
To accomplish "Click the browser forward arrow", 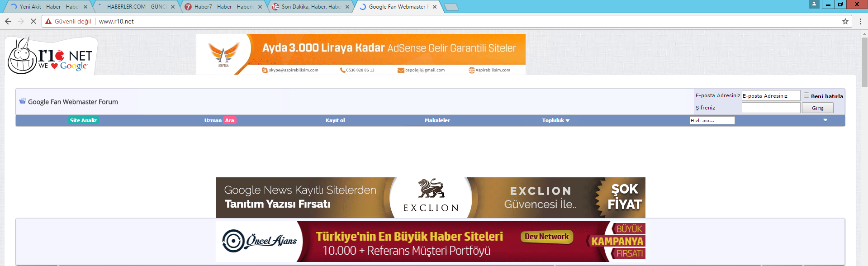I will (21, 21).
